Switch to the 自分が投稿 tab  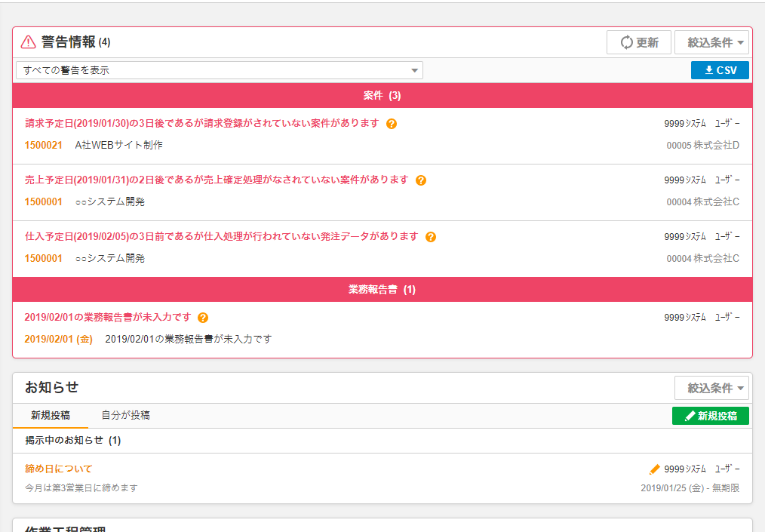(x=125, y=415)
